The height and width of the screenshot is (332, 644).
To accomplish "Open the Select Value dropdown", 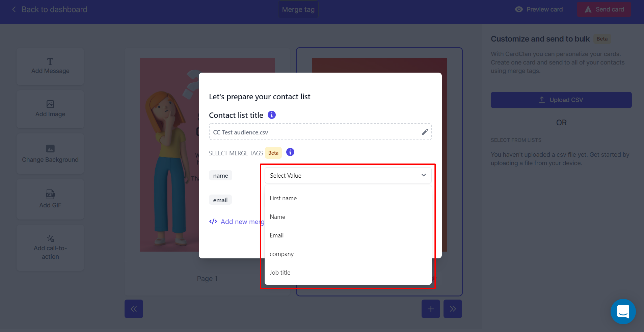I will tap(348, 175).
